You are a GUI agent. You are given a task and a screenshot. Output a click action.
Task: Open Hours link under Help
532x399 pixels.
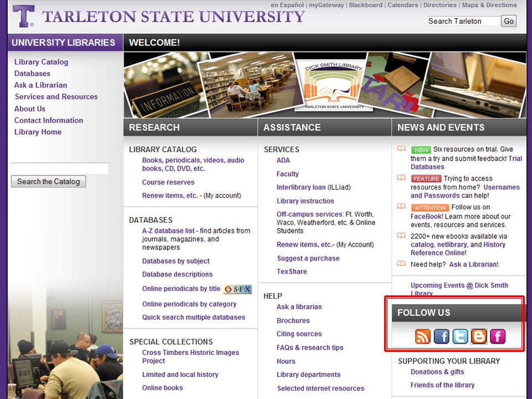pyautogui.click(x=286, y=361)
